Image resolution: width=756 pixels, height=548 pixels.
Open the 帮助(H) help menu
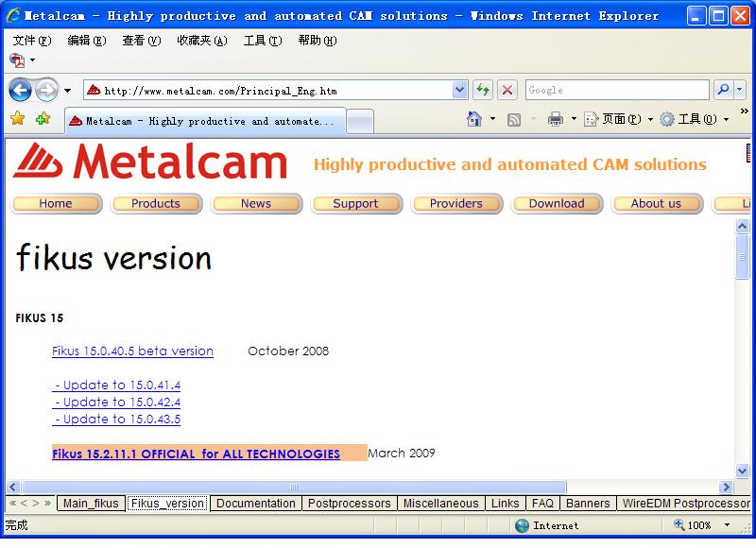click(318, 41)
